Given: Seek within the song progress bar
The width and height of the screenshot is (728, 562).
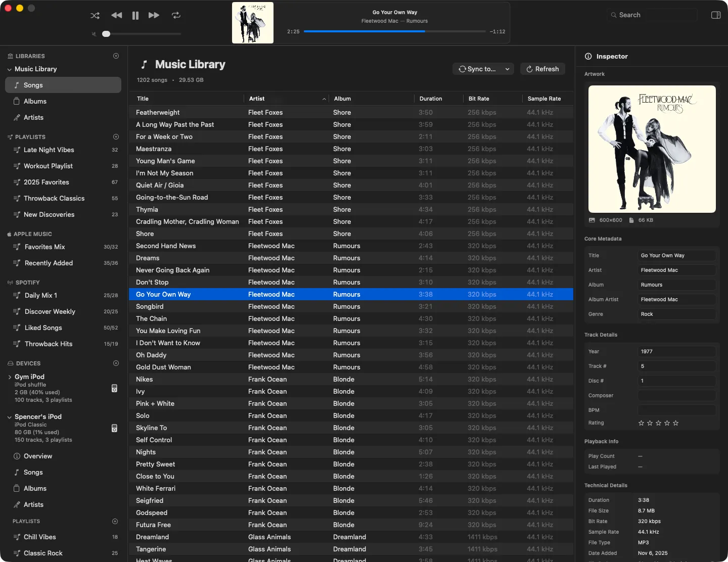Looking at the screenshot, I should click(395, 31).
